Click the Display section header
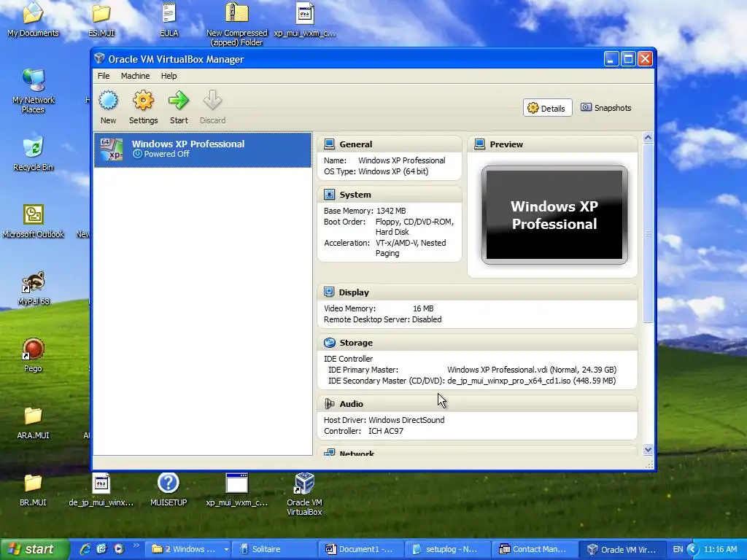Viewport: 747px width, 560px height. [x=477, y=292]
